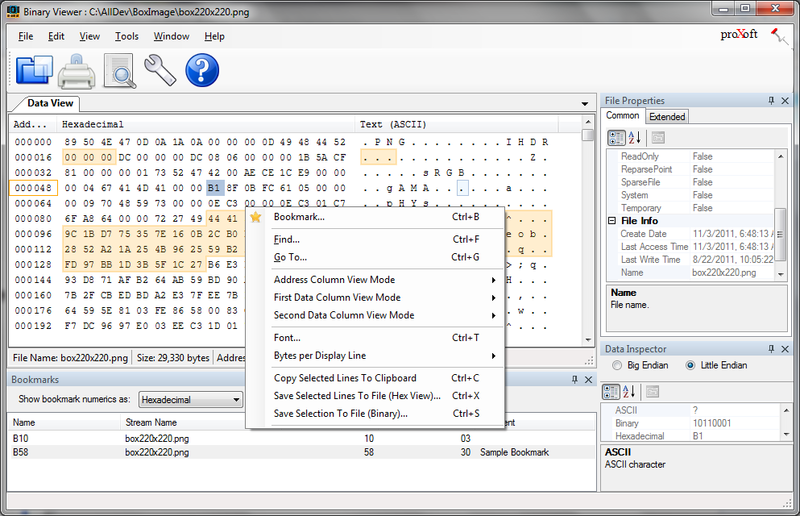This screenshot has width=800, height=516.
Task: Select the Create Date property row
Action: (x=691, y=234)
